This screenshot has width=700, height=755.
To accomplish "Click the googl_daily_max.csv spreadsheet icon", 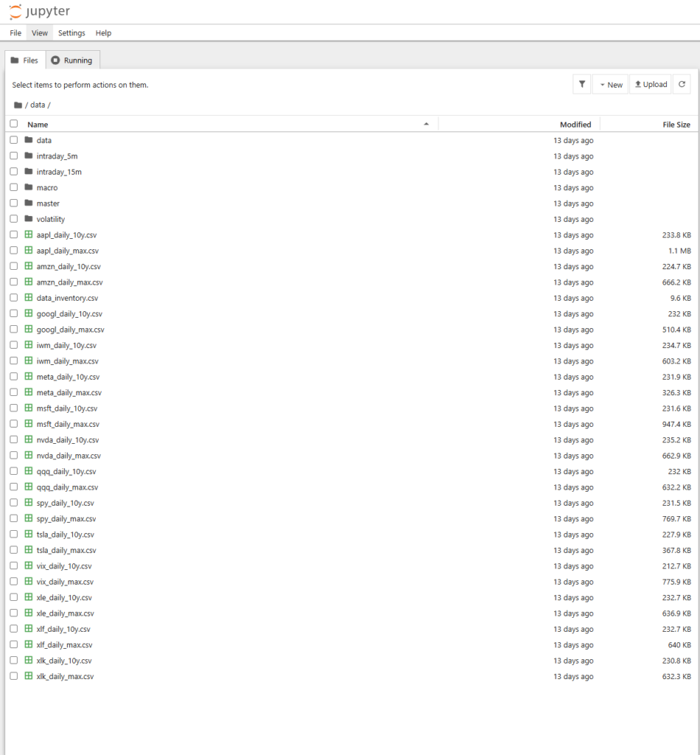I will click(x=29, y=329).
